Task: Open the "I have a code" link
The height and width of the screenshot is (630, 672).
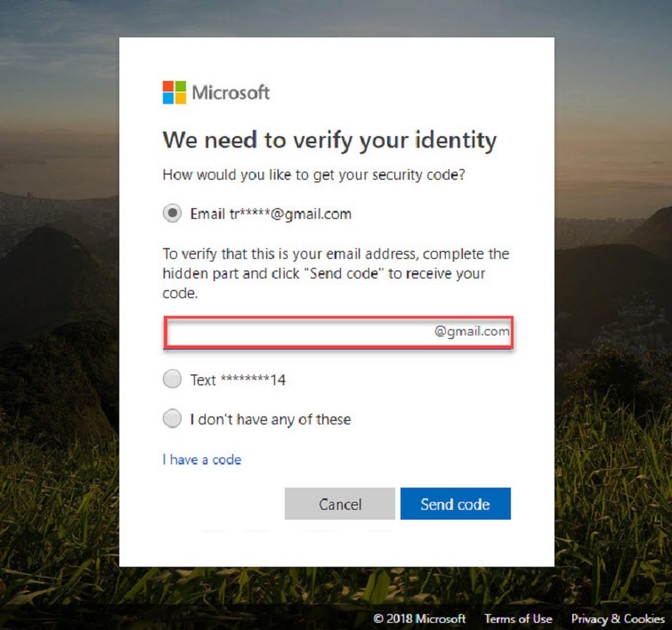Action: coord(202,459)
